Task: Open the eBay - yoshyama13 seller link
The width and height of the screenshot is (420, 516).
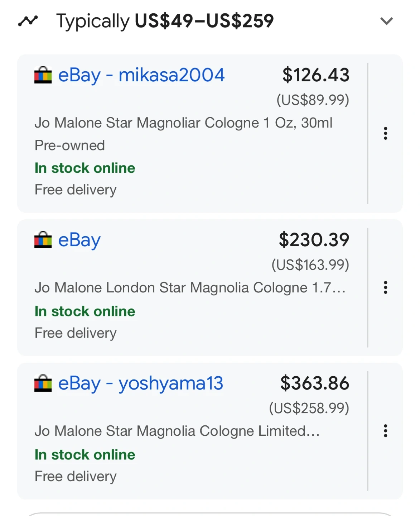Action: point(140,383)
